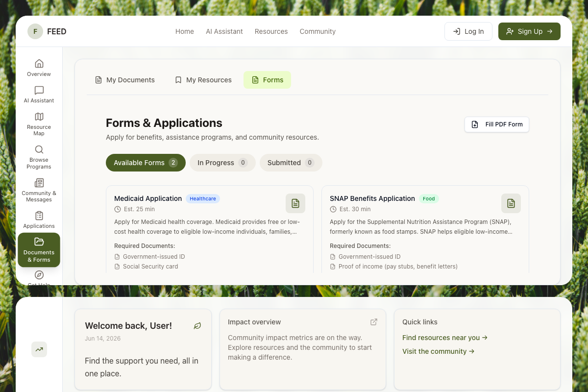Open AI Assistant from the top navigation

tap(224, 31)
